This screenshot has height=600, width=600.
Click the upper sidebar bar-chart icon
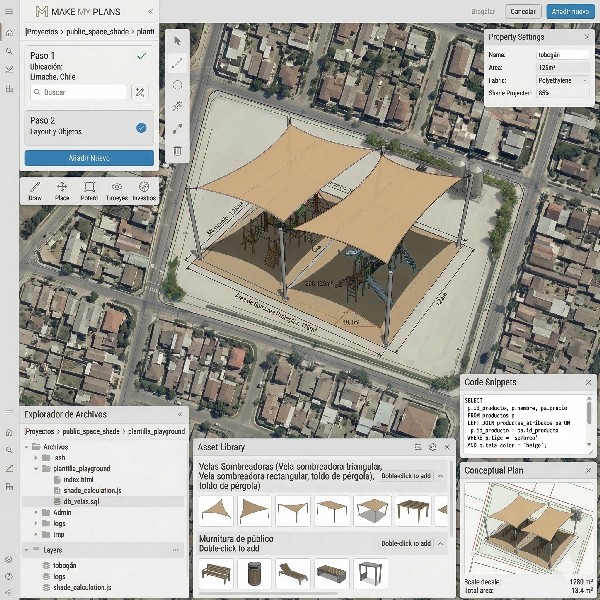point(9,88)
